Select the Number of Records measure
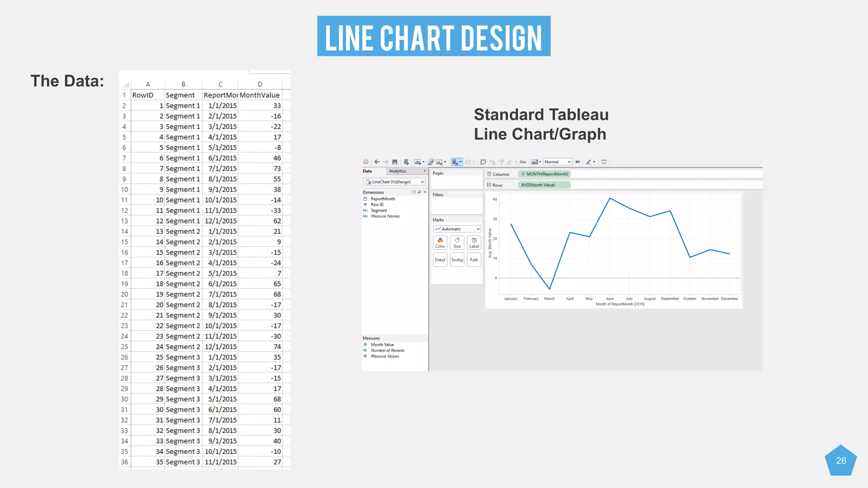Viewport: 868px width, 488px height. click(387, 350)
